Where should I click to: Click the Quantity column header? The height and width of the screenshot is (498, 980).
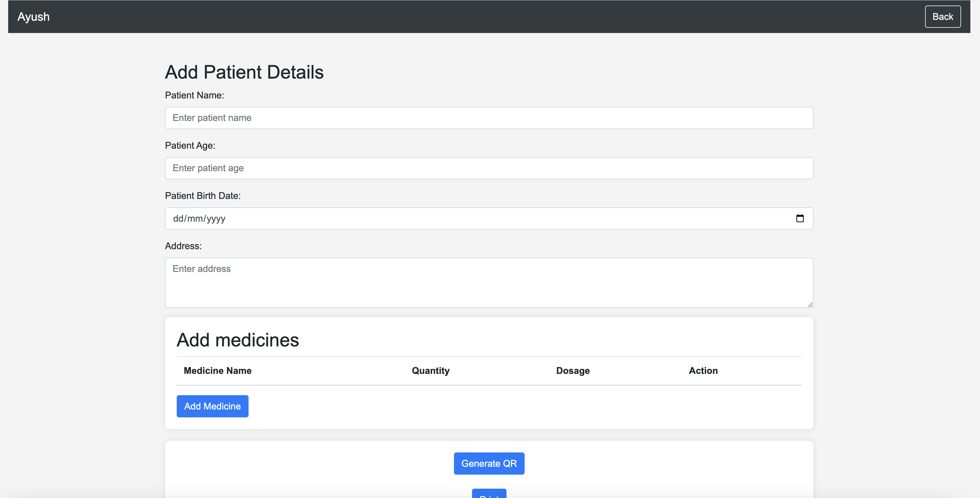coord(431,371)
